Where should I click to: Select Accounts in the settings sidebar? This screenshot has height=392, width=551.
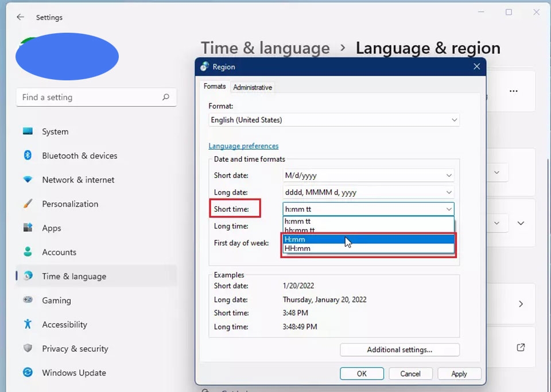60,252
